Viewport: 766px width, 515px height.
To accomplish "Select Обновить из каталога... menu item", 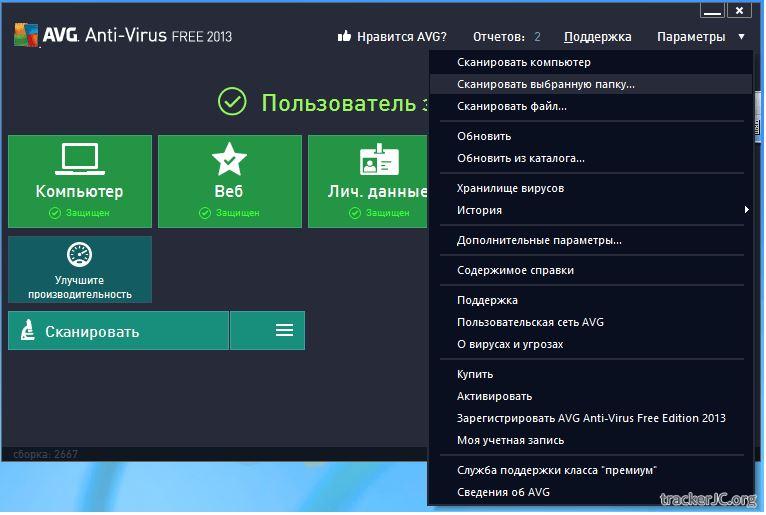I will 520,158.
